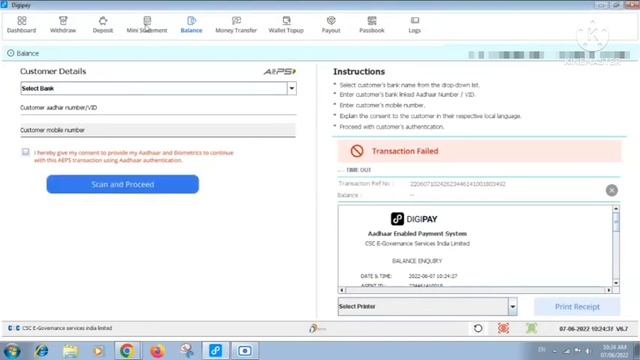Click the CSC E-Governance services status text
The height and width of the screenshot is (360, 640).
coord(67,328)
